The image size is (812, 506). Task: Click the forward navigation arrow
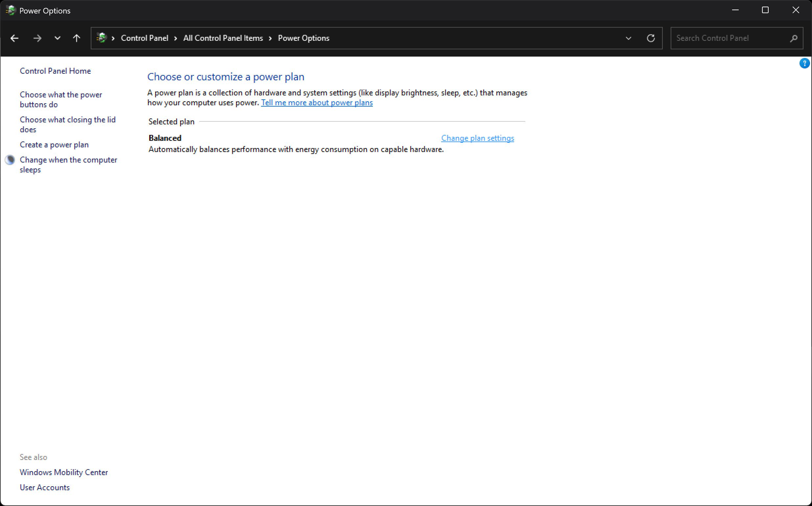coord(37,38)
